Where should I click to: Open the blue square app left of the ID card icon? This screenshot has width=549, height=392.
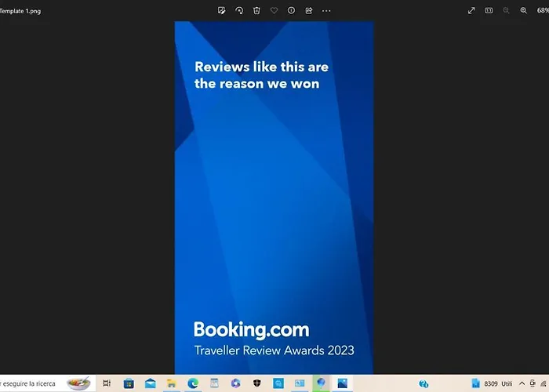pyautogui.click(x=278, y=383)
